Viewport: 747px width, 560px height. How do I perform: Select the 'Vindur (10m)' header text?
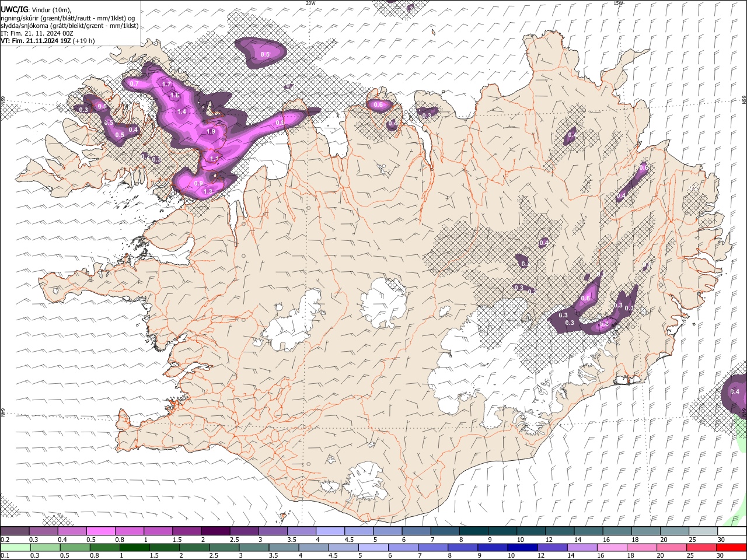[51, 10]
